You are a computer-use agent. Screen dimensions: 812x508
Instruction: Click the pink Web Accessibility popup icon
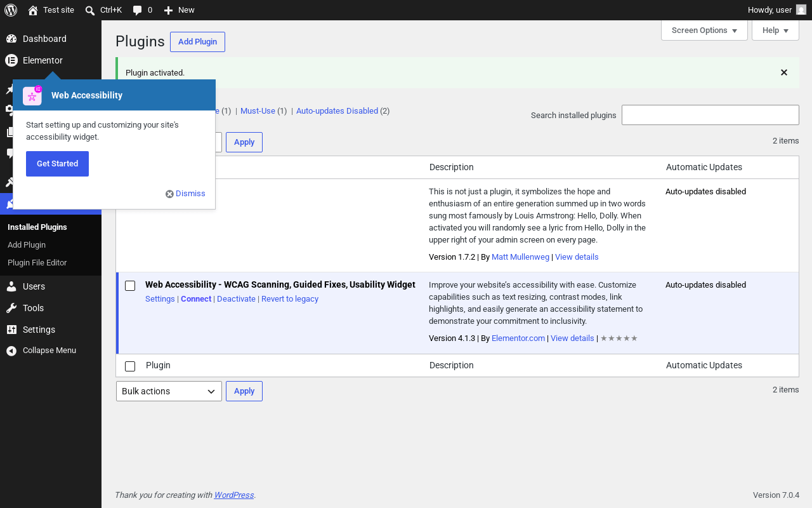[x=32, y=95]
